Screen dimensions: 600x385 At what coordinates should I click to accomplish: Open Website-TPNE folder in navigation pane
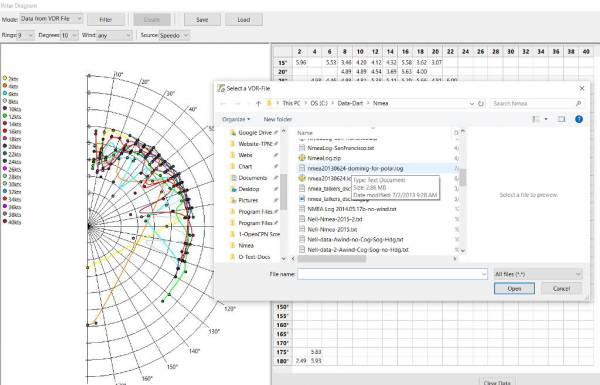click(255, 144)
